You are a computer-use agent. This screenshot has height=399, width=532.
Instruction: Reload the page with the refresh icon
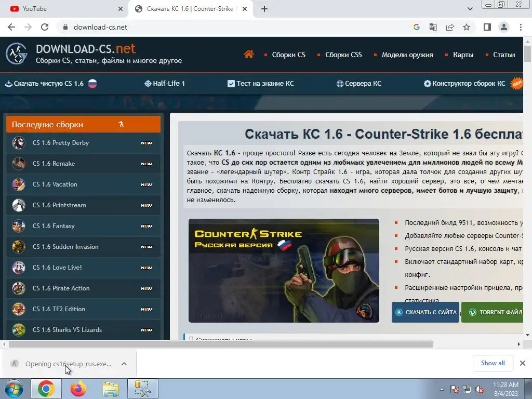[45, 27]
